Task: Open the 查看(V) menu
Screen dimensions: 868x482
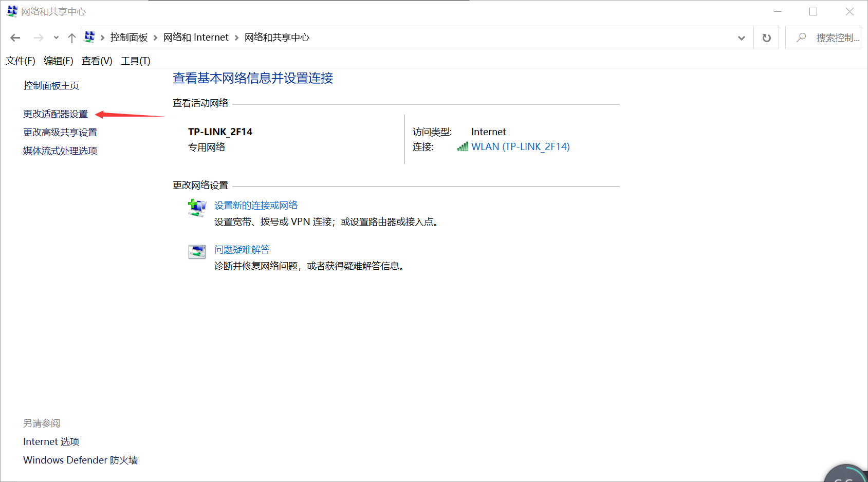Action: point(97,61)
